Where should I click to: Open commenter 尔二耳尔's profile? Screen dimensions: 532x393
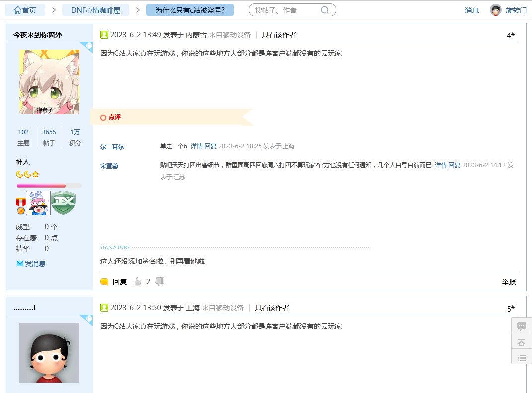point(112,147)
